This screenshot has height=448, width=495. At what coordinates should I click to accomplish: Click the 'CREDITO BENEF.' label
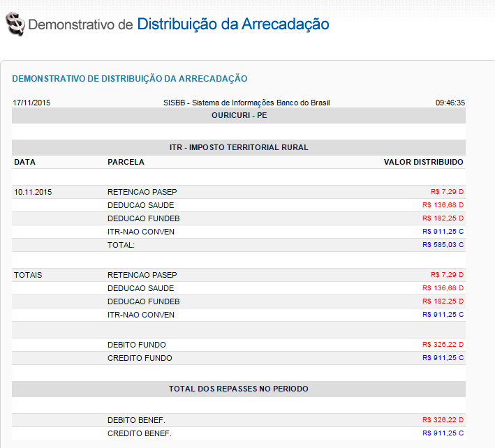pos(140,433)
